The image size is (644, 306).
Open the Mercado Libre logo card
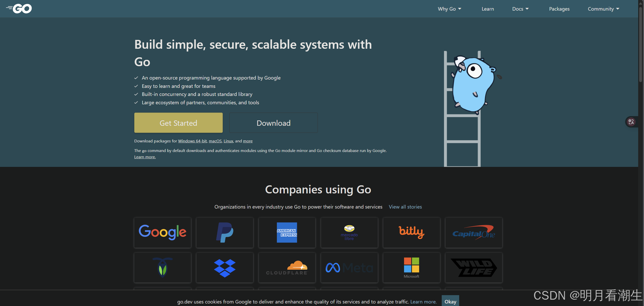point(349,233)
